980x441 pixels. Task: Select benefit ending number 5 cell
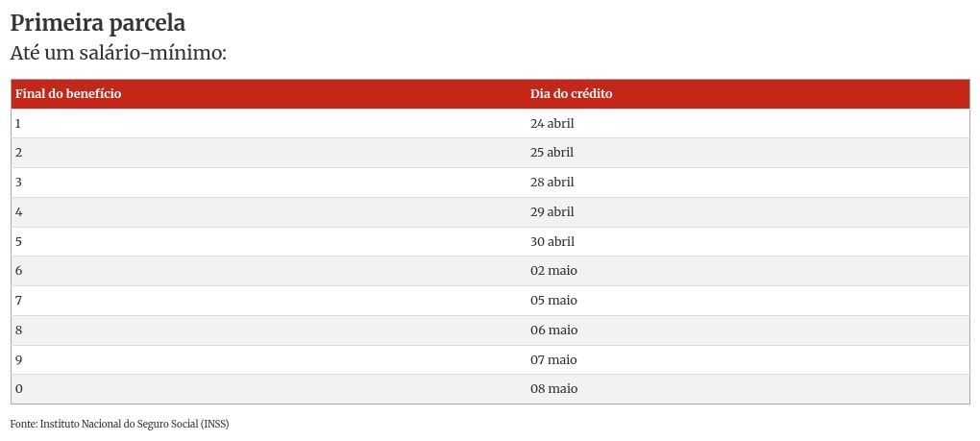269,241
